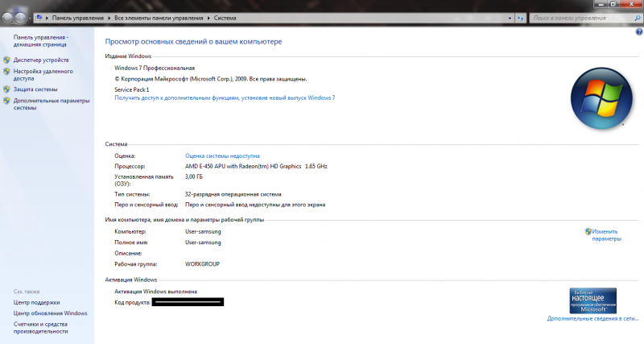Click the blue help question mark icon
Screen dimensions: 644x344
tap(638, 31)
